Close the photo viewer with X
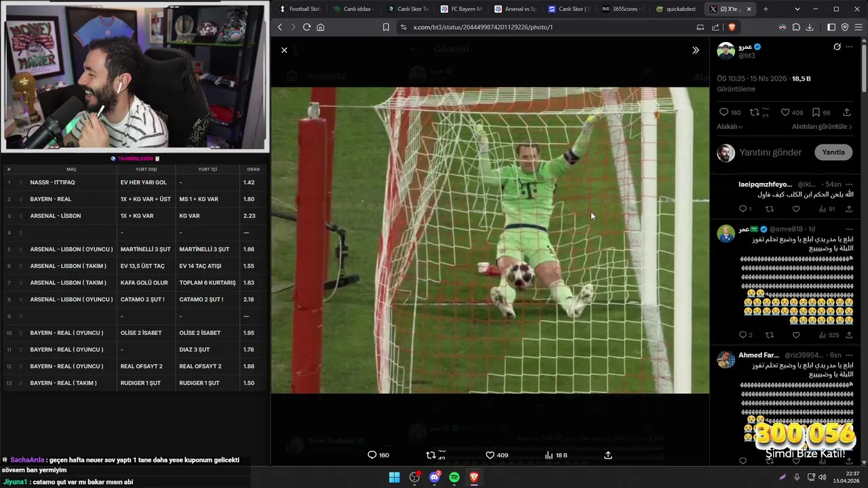This screenshot has height=488, width=868. [x=284, y=50]
